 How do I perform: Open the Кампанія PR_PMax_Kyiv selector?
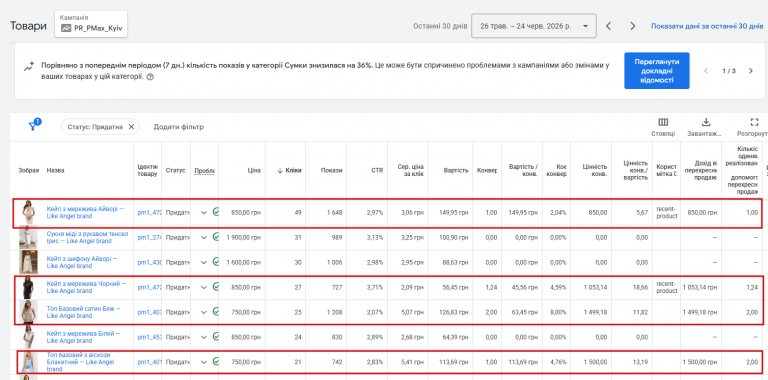(91, 24)
